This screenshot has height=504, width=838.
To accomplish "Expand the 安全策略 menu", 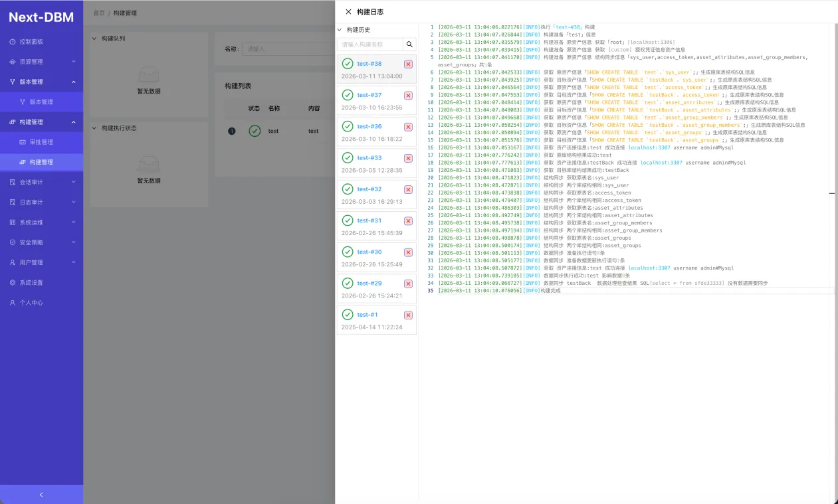I will 41,242.
